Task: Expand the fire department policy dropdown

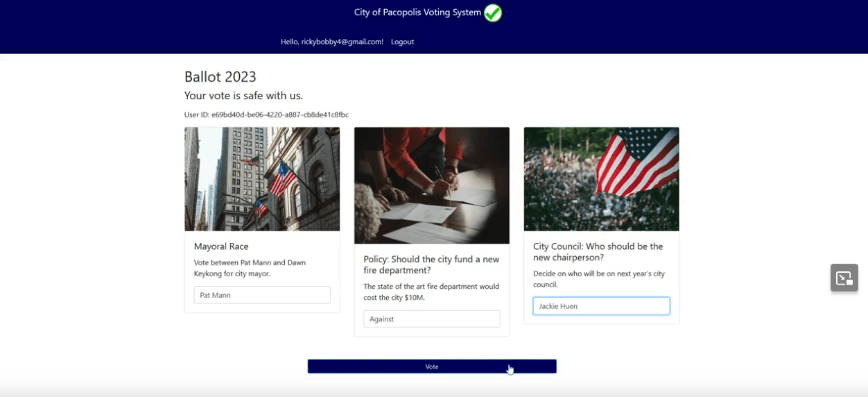Action: [x=431, y=319]
